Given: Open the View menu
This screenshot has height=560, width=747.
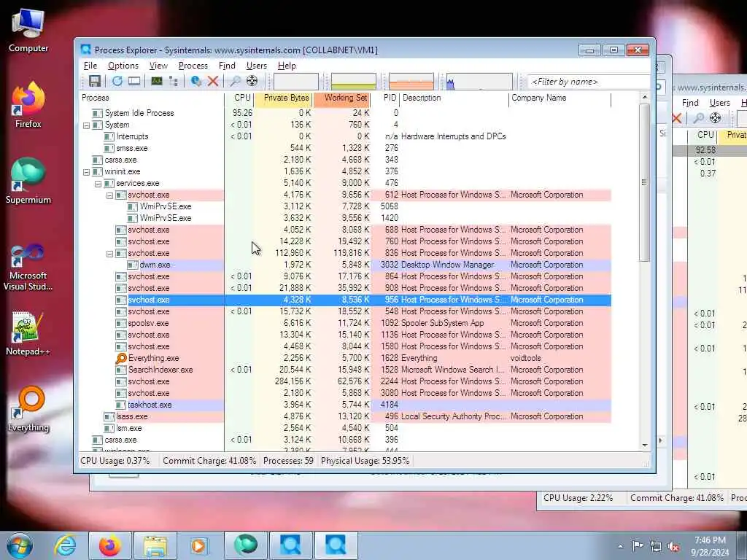Looking at the screenshot, I should [x=158, y=66].
